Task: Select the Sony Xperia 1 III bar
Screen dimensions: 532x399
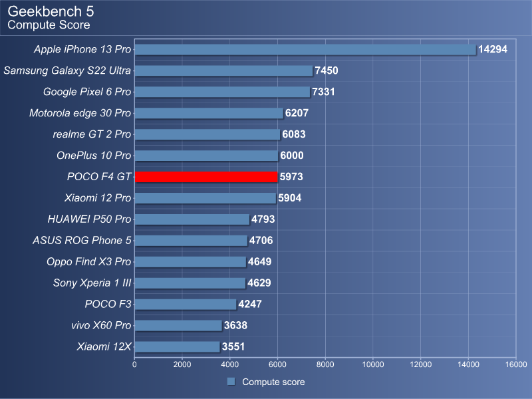Action: (x=190, y=283)
